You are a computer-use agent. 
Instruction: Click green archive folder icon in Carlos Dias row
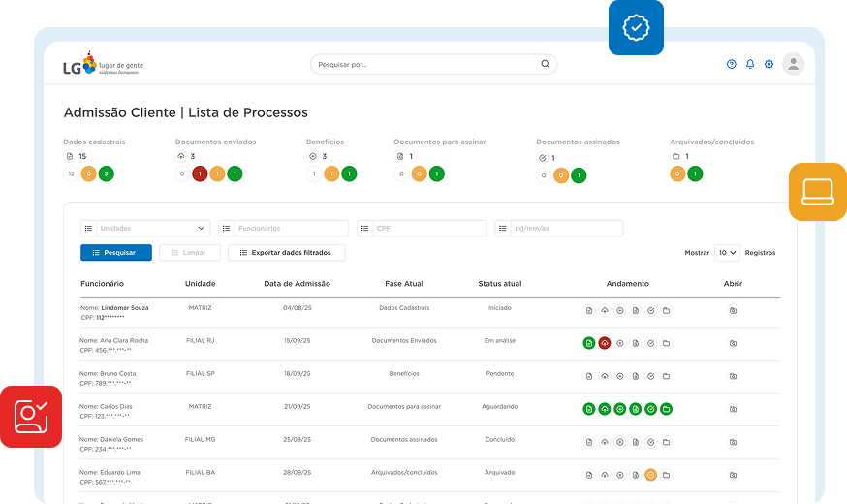[667, 409]
